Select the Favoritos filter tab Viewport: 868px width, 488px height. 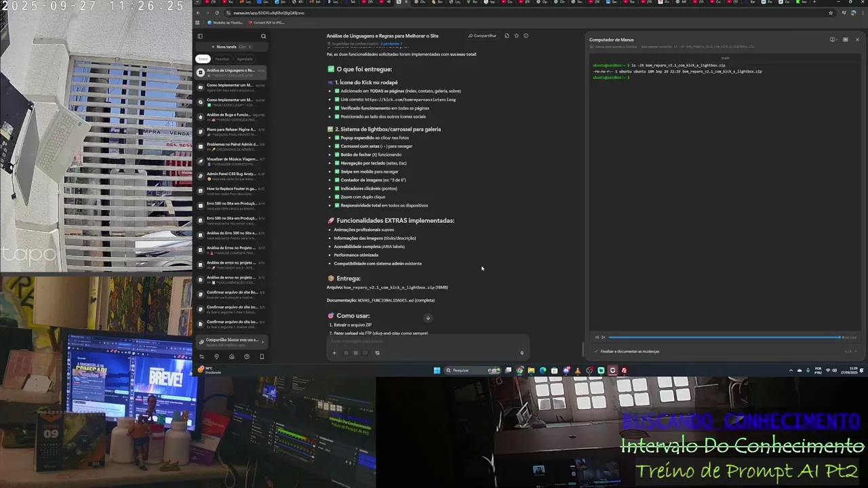pyautogui.click(x=222, y=59)
